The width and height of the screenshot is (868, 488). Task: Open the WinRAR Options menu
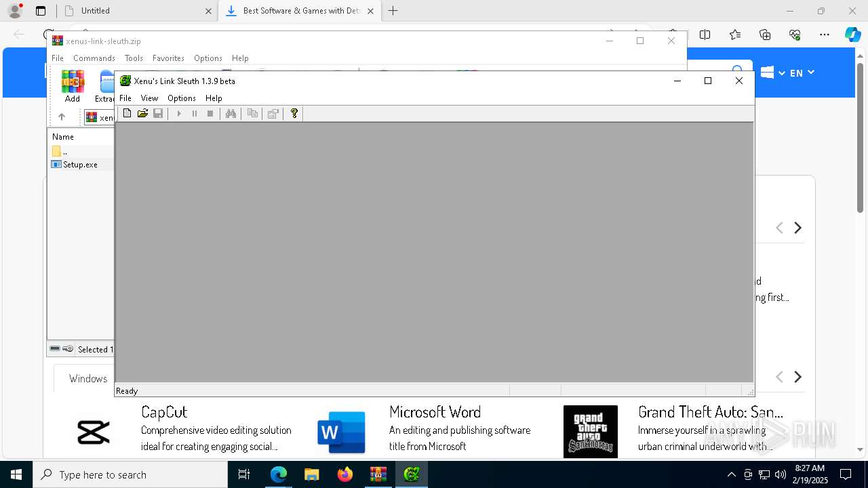tap(208, 58)
